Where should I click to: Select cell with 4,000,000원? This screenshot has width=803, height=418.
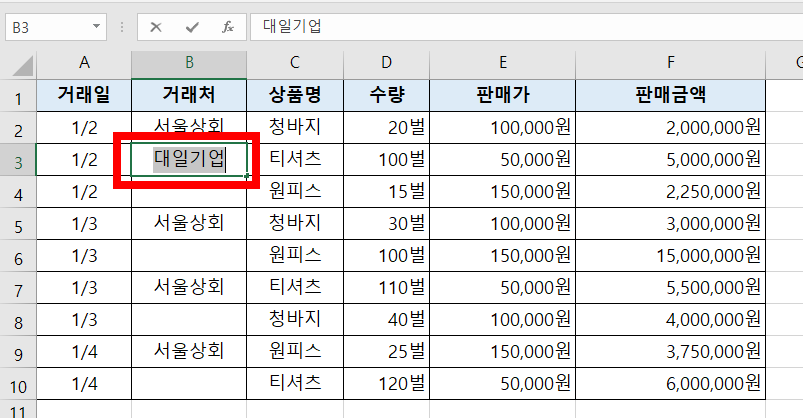coord(670,320)
